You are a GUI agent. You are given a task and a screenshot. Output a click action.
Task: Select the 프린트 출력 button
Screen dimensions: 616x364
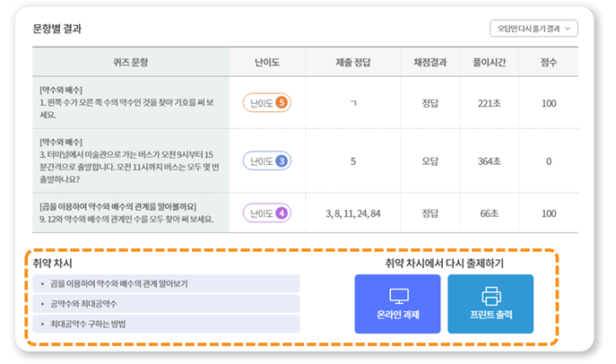(490, 304)
